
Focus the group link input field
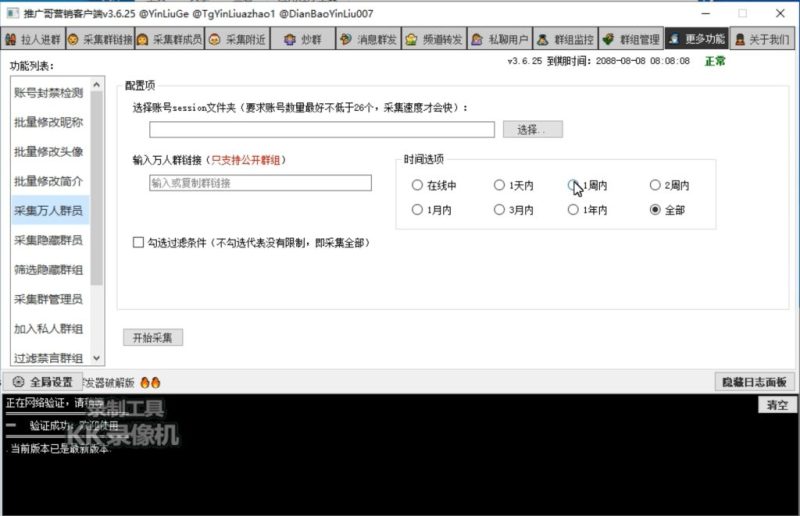point(260,183)
